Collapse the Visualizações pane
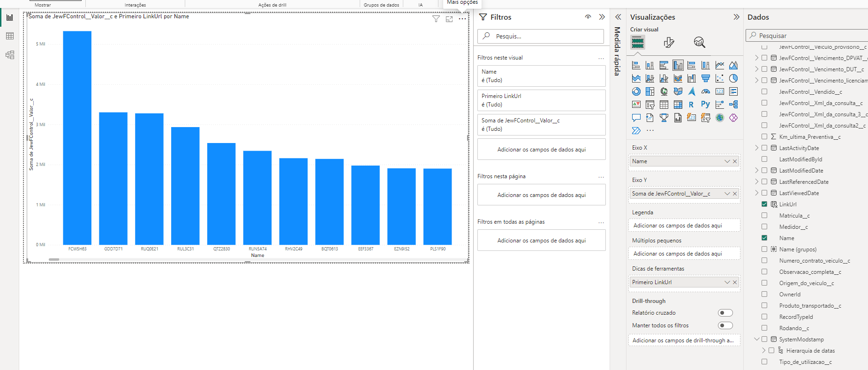 point(736,17)
